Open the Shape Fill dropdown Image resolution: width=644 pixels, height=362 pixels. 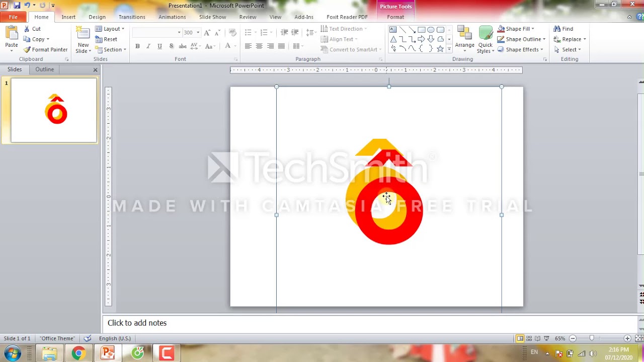click(516, 29)
